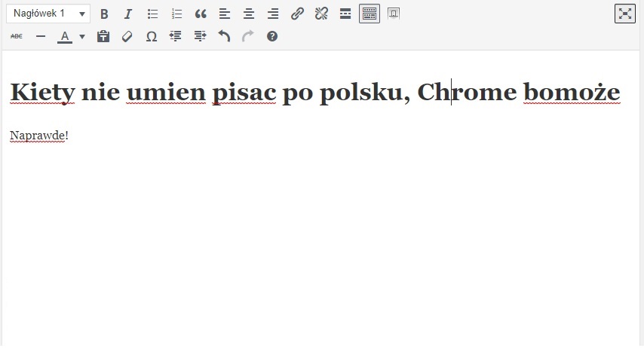Toggle bold formatting
The width and height of the screenshot is (644, 348).
(104, 14)
